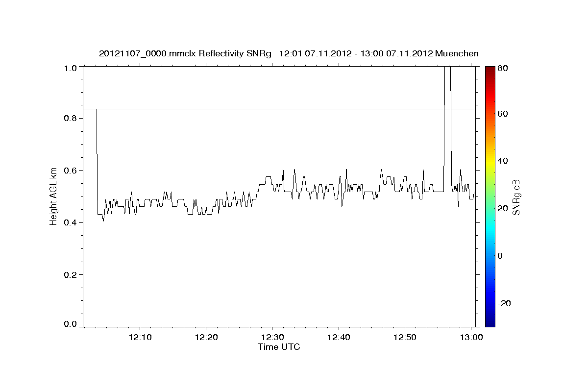Click the 0.6 height tick label

(71, 171)
